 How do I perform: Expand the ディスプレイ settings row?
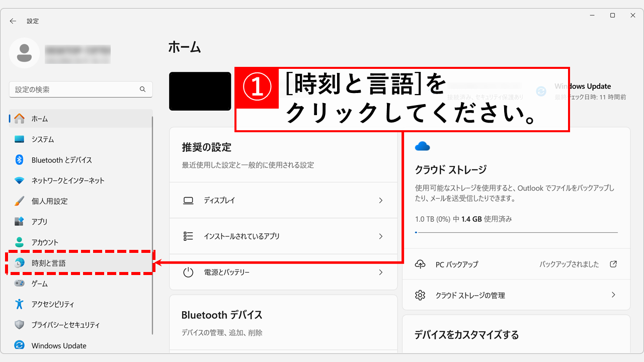pyautogui.click(x=284, y=200)
